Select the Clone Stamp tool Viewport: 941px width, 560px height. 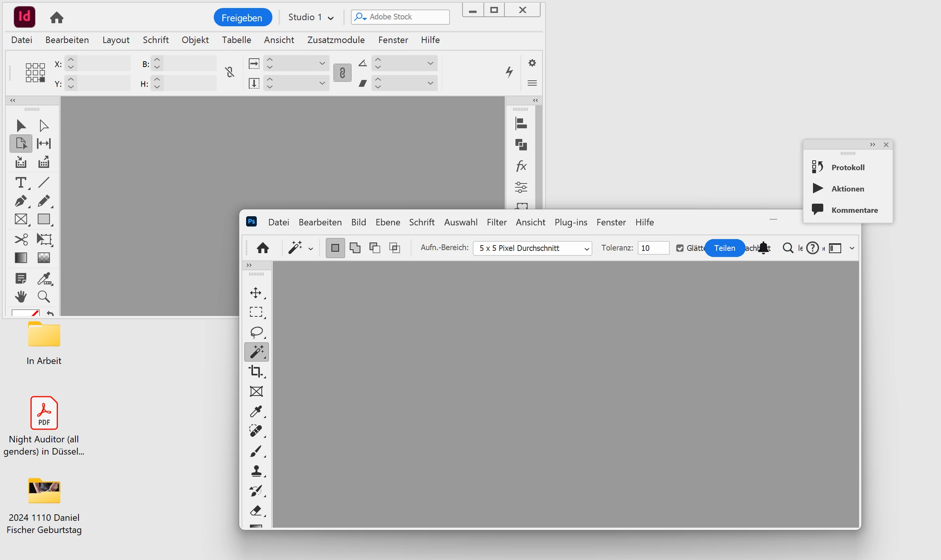coord(256,471)
